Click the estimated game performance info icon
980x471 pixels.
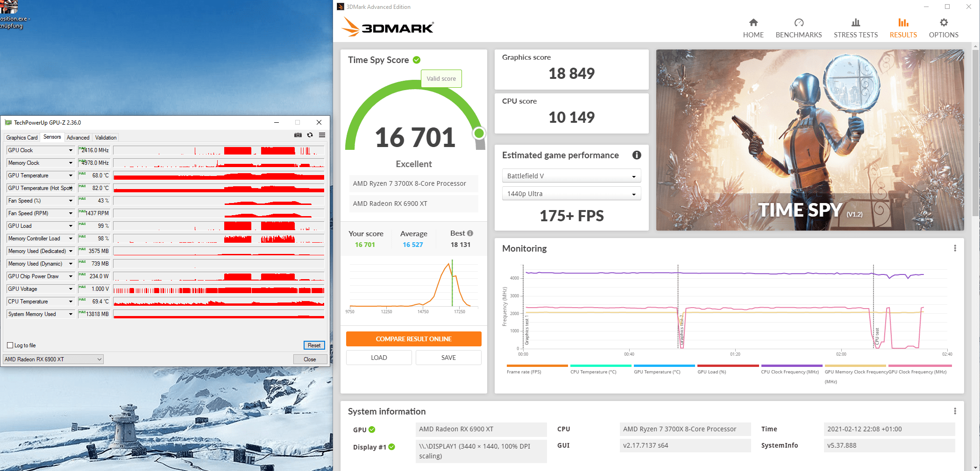[x=636, y=155]
